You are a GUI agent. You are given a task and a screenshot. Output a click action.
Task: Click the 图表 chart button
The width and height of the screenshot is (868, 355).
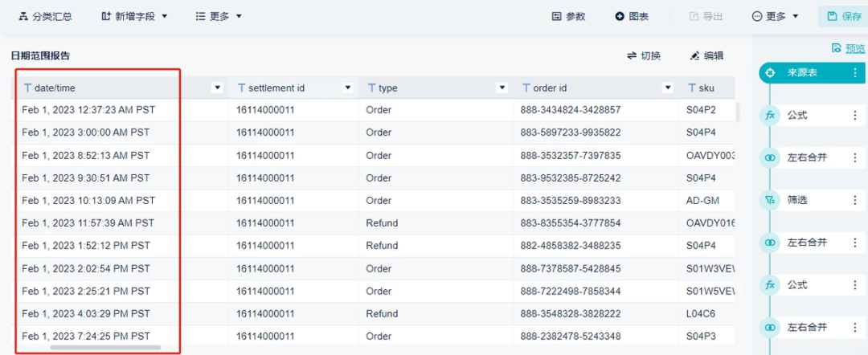[632, 16]
